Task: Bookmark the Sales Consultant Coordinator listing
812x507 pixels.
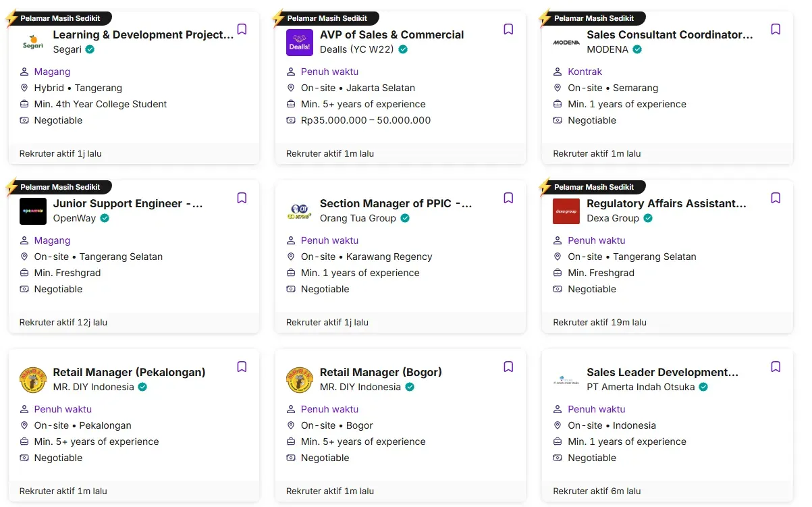Action: (776, 30)
